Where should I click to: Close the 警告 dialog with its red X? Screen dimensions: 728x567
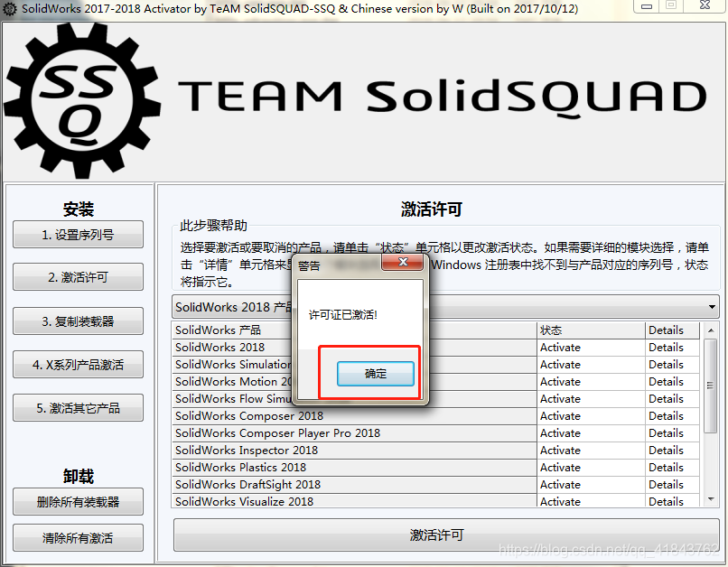point(403,262)
